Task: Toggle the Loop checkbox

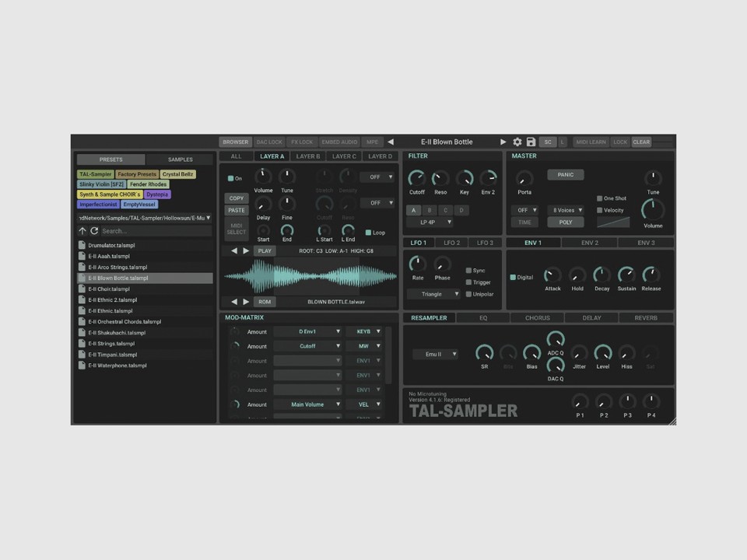Action: (368, 233)
